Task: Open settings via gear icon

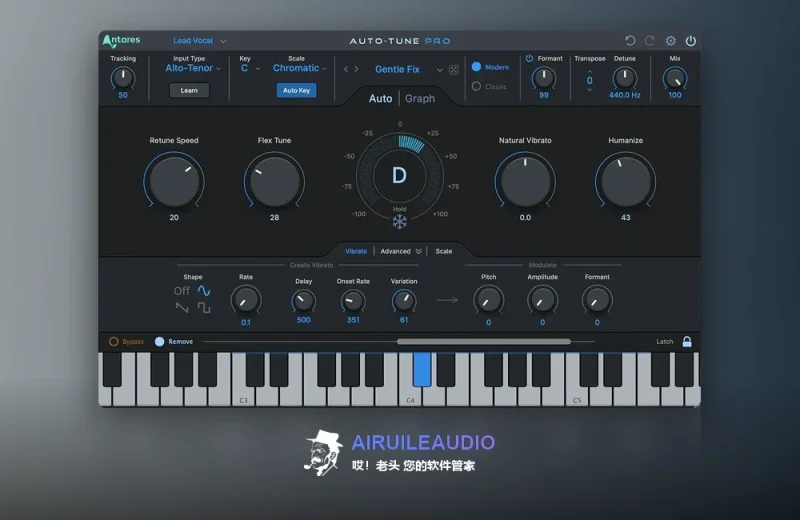Action: 670,41
